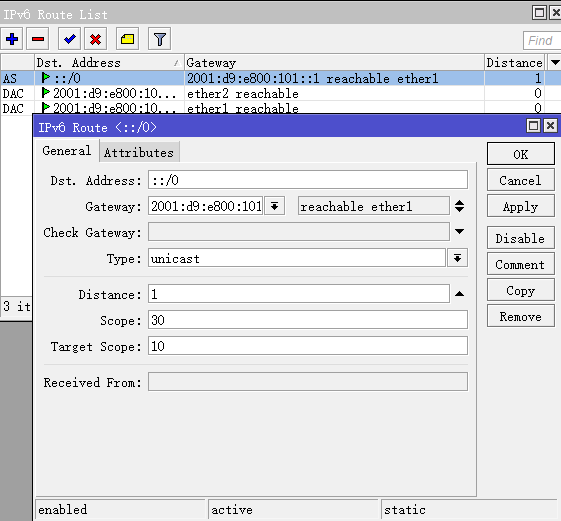This screenshot has height=521, width=561.
Task: Switch to the Attributes tab
Action: pyautogui.click(x=139, y=153)
